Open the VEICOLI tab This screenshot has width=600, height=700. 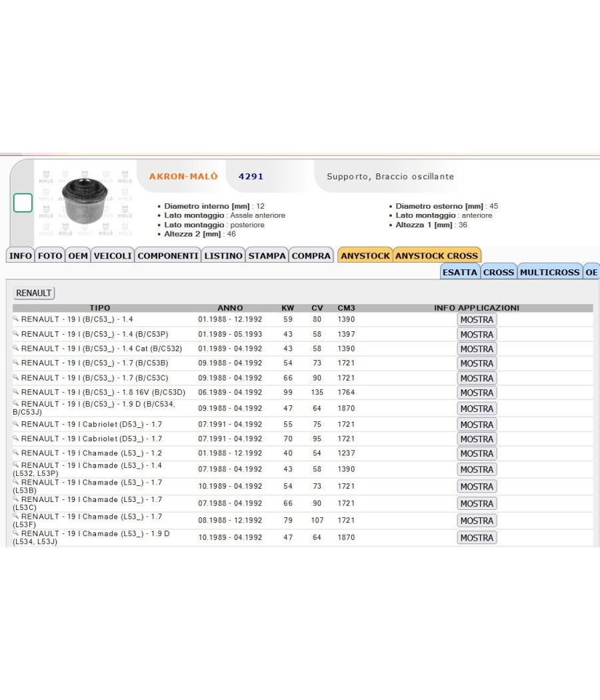tap(113, 256)
